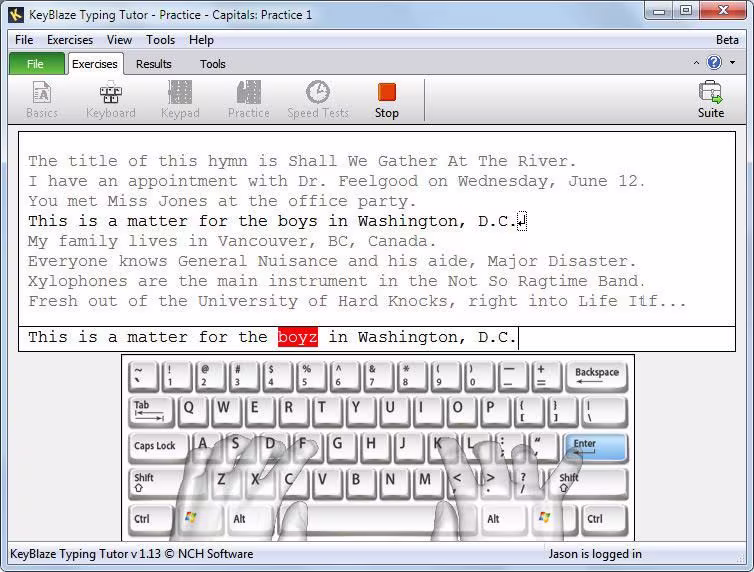Click the on-screen P key

495,411
